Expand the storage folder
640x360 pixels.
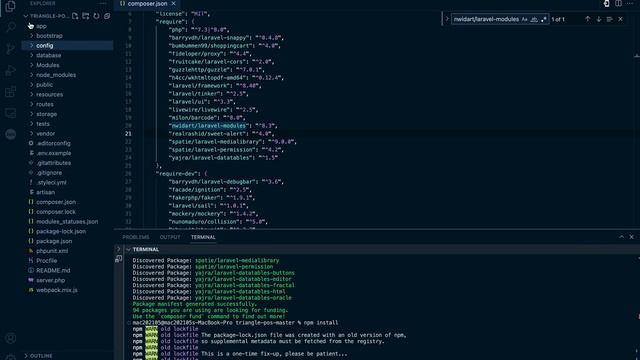click(x=47, y=114)
